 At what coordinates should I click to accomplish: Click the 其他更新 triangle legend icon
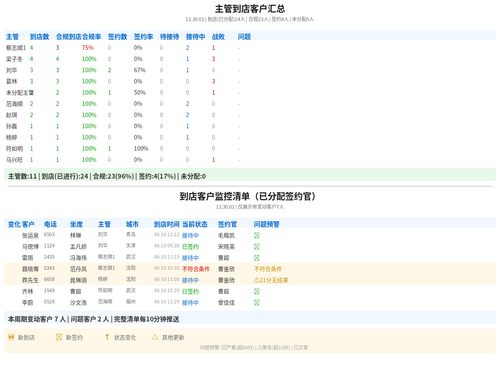pyautogui.click(x=155, y=337)
